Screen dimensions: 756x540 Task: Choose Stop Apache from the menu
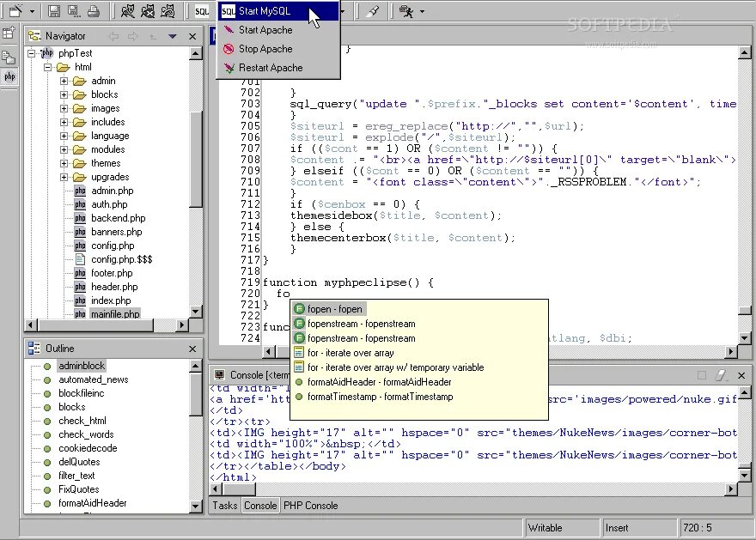click(278, 49)
